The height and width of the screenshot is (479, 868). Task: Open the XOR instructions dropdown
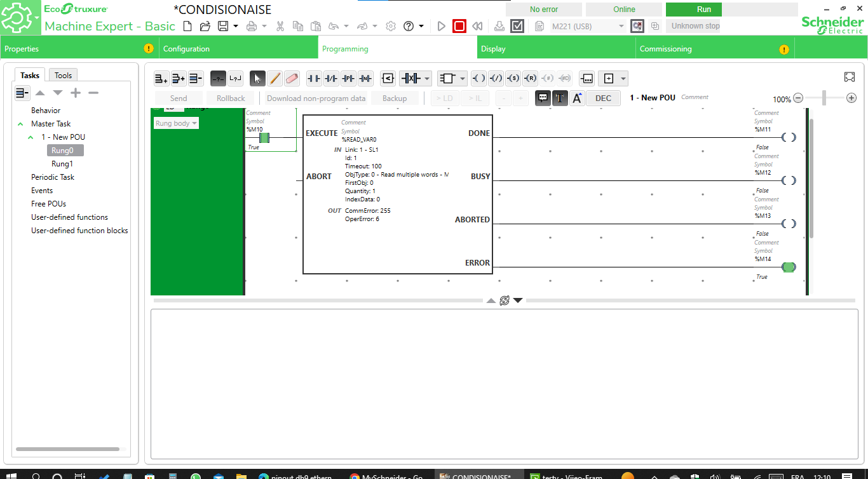(x=427, y=79)
